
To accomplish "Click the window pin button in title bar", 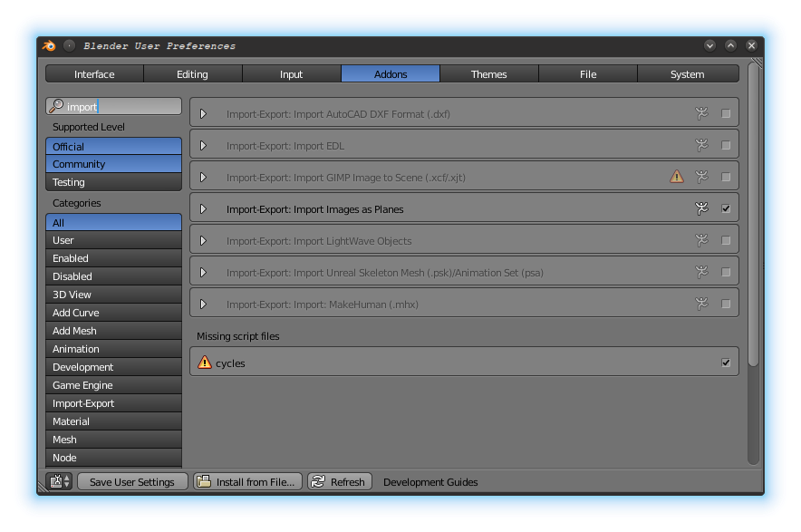I will [69, 46].
